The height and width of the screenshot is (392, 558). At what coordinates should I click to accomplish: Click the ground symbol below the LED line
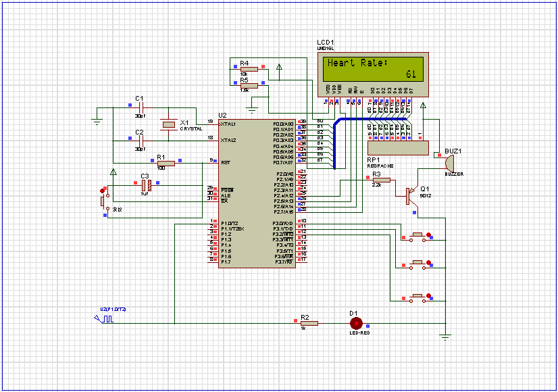pos(445,337)
